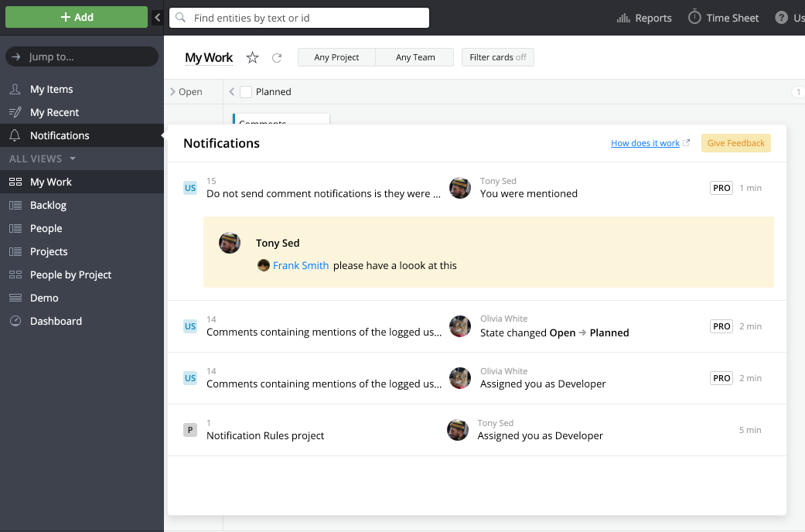Open the Time Sheet
This screenshot has height=532, width=805.
(x=723, y=17)
